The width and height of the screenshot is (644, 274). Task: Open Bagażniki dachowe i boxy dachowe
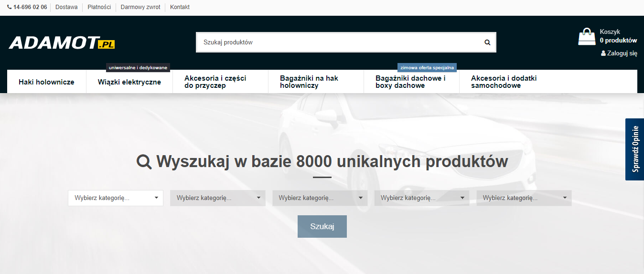tap(410, 82)
